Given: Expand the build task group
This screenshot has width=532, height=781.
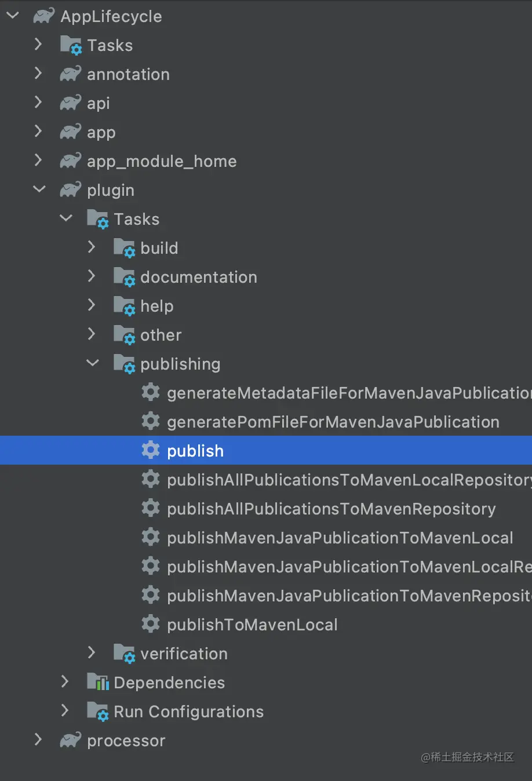Looking at the screenshot, I should [92, 247].
